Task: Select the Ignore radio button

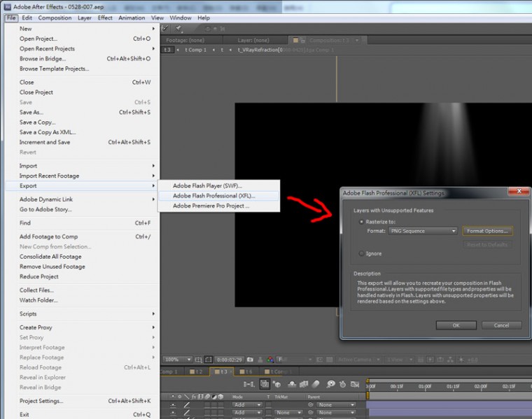Action: 361,253
